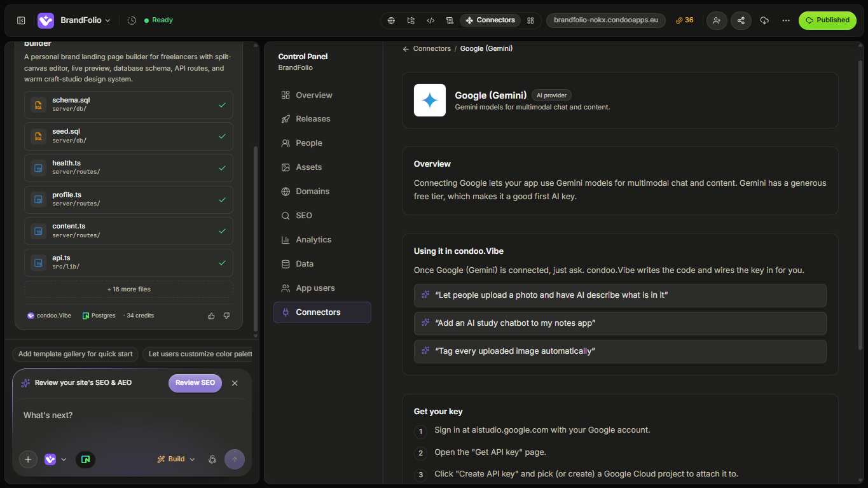Click the sparkle icon beside Review your site's SEO
The height and width of the screenshot is (488, 868).
click(25, 383)
